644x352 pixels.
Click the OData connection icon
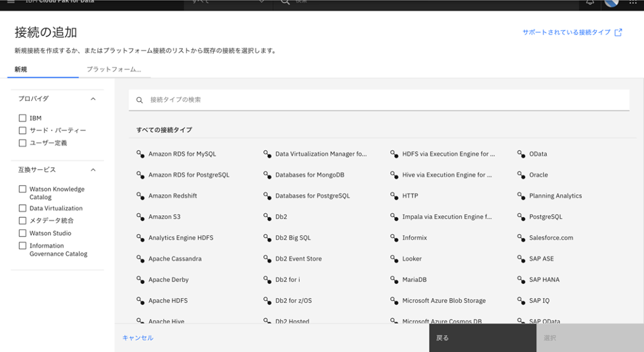coord(521,154)
